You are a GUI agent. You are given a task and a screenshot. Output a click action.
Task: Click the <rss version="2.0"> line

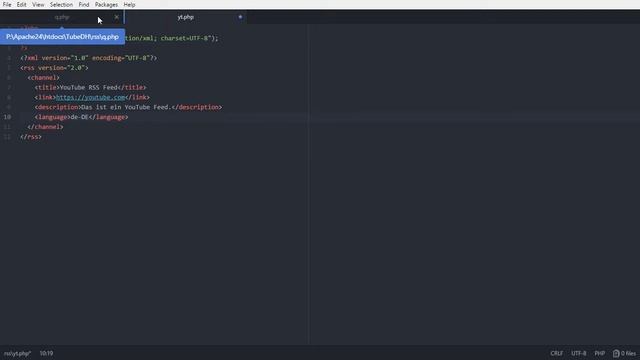[x=54, y=68]
